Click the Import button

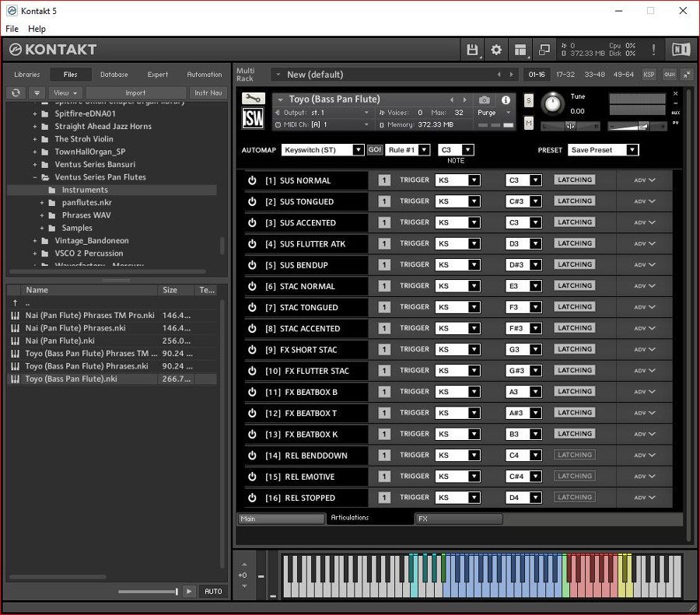coord(135,93)
